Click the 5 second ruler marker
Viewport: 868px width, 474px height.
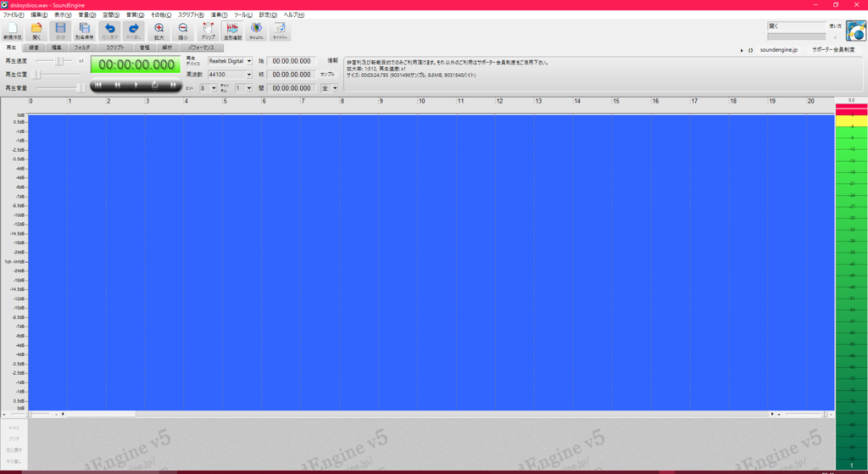(x=225, y=101)
